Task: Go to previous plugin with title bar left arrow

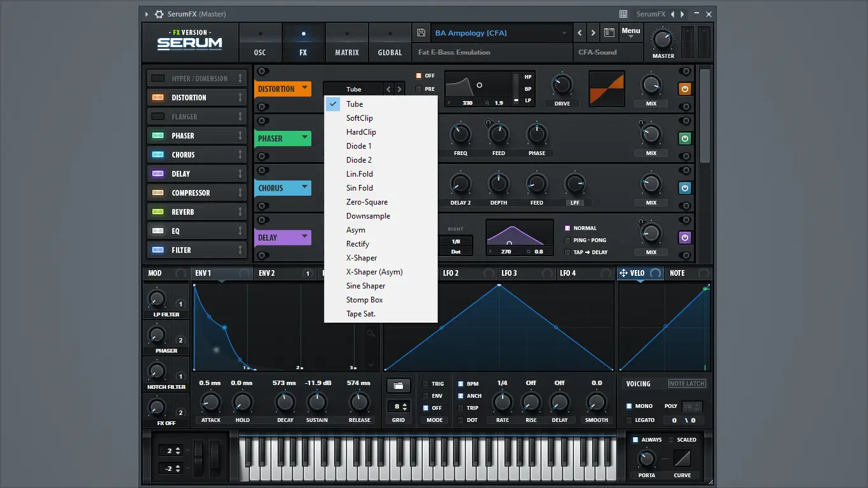Action: tap(673, 14)
